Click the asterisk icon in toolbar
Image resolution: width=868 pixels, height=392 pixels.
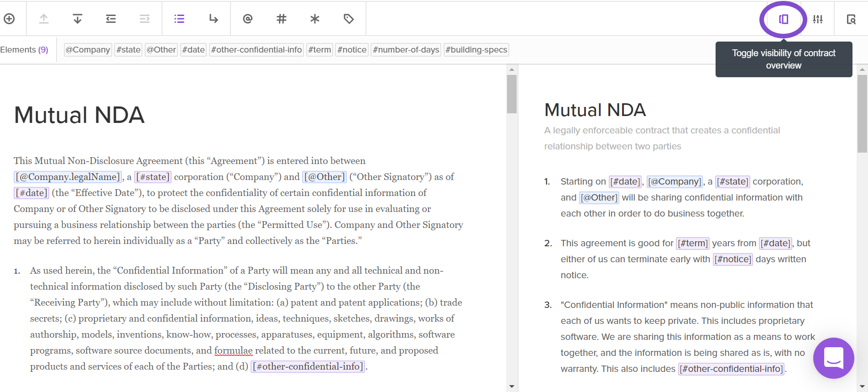(x=315, y=19)
